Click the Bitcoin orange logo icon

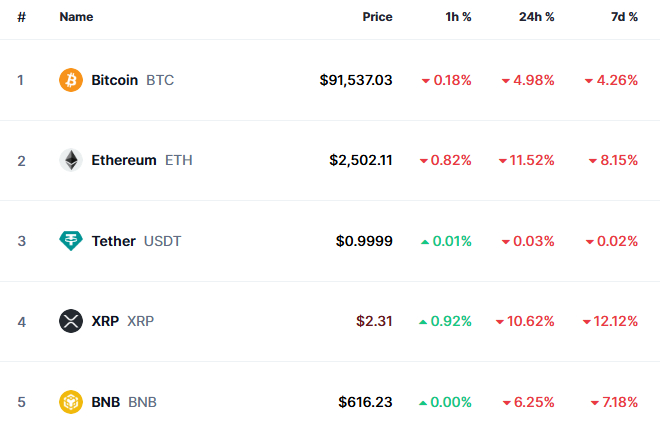pos(71,80)
